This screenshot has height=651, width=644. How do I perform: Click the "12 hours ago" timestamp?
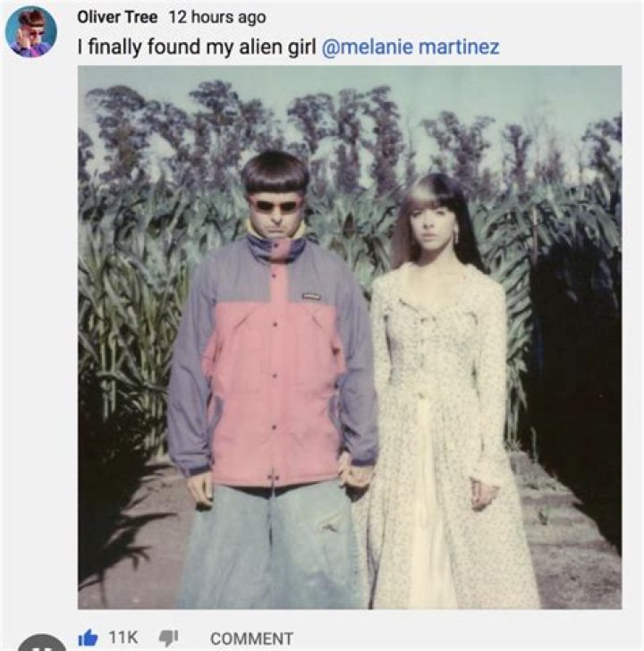[216, 17]
